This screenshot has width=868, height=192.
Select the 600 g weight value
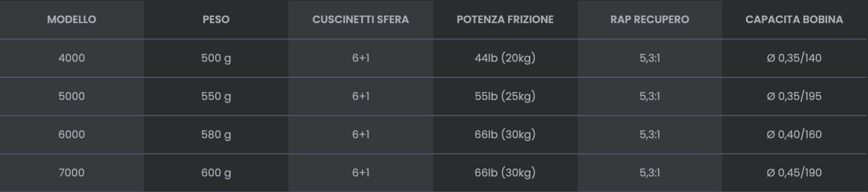pyautogui.click(x=216, y=173)
